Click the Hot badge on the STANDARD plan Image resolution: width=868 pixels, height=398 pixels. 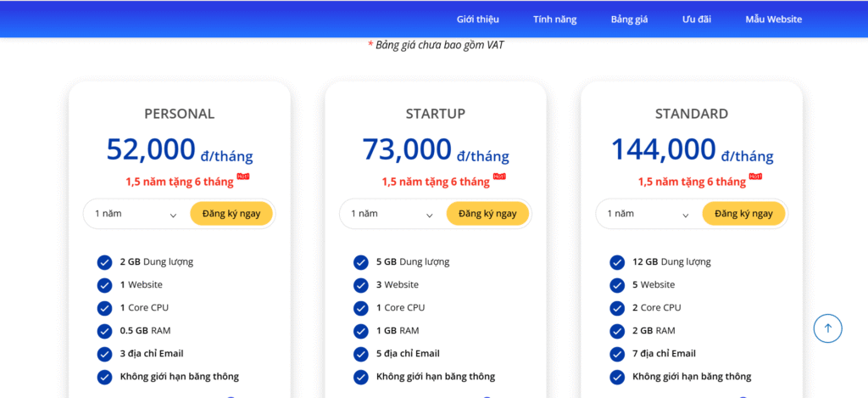pos(755,177)
